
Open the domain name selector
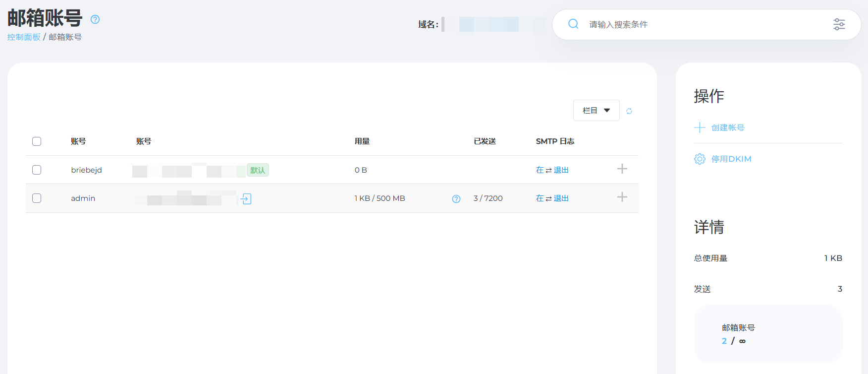tap(493, 24)
